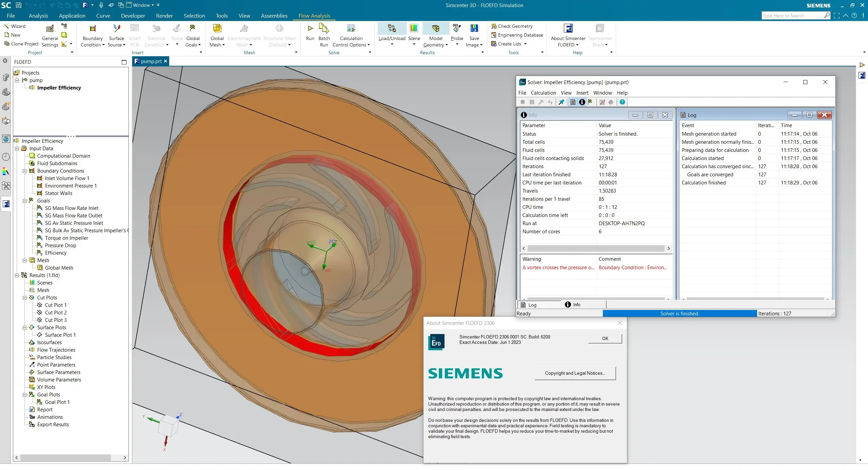The height and width of the screenshot is (470, 868).
Task: Open Global Goals tool
Action: tap(193, 35)
